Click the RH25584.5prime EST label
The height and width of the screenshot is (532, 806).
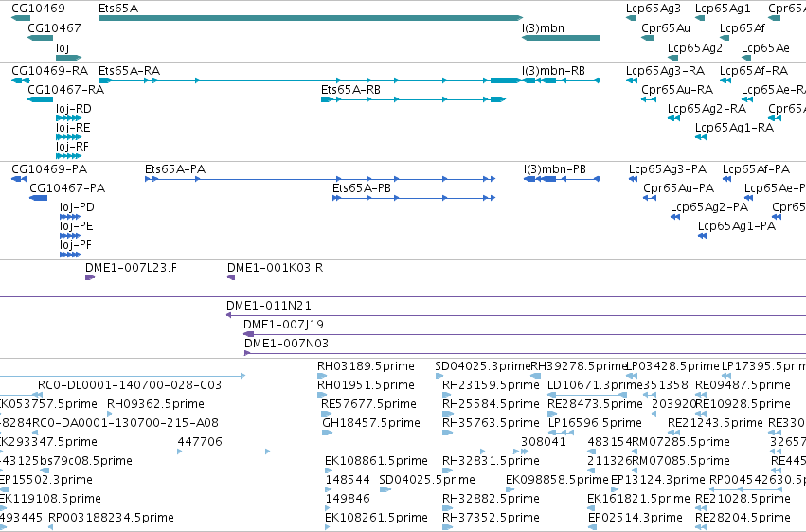click(x=491, y=404)
